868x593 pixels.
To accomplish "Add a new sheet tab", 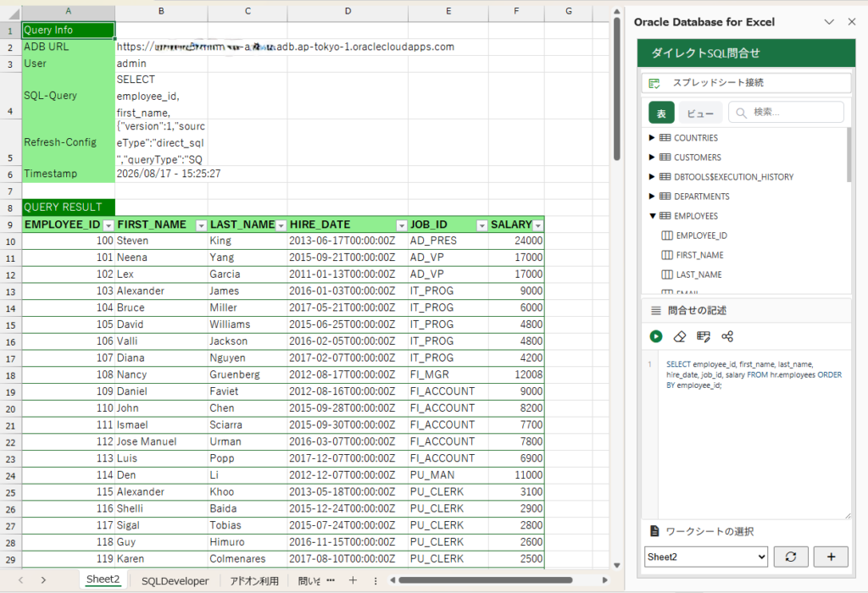I will pos(353,580).
